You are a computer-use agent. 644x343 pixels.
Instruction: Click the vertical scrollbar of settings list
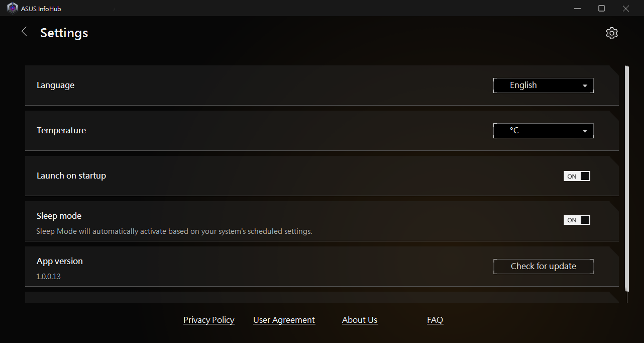(x=626, y=176)
